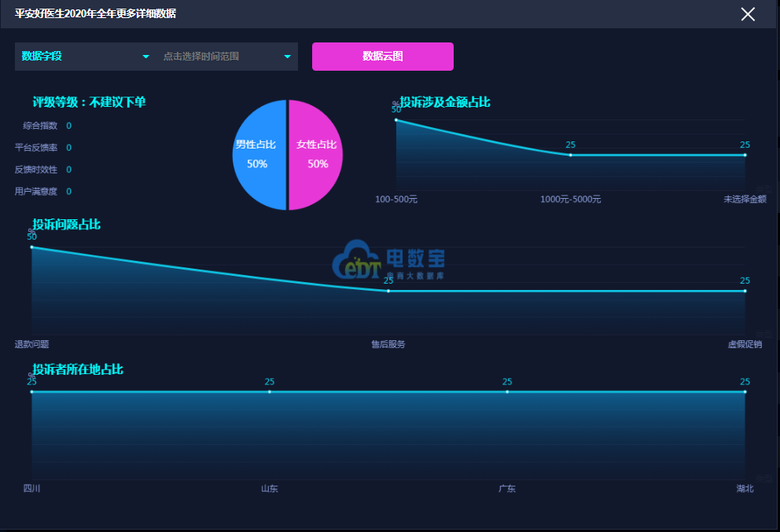Screen dimensions: 780x532
Task: Click the 综合指数 label
Action: coord(40,126)
